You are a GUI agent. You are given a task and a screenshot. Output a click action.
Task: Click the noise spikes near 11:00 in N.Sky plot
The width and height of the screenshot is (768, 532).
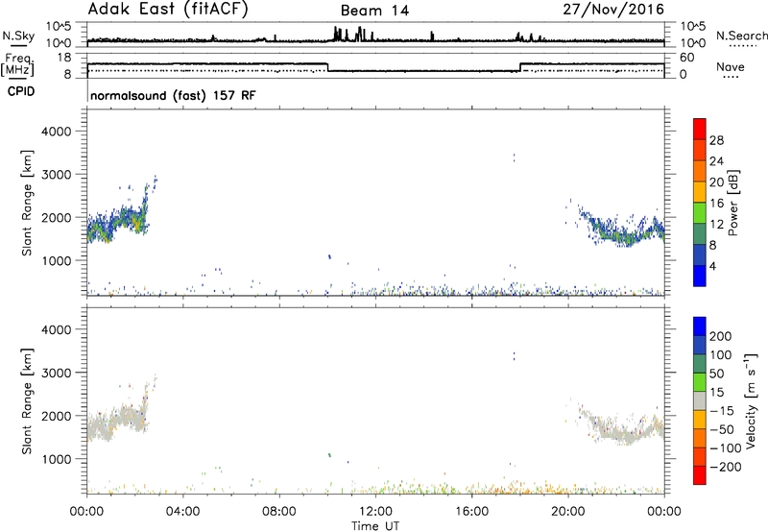tap(351, 34)
